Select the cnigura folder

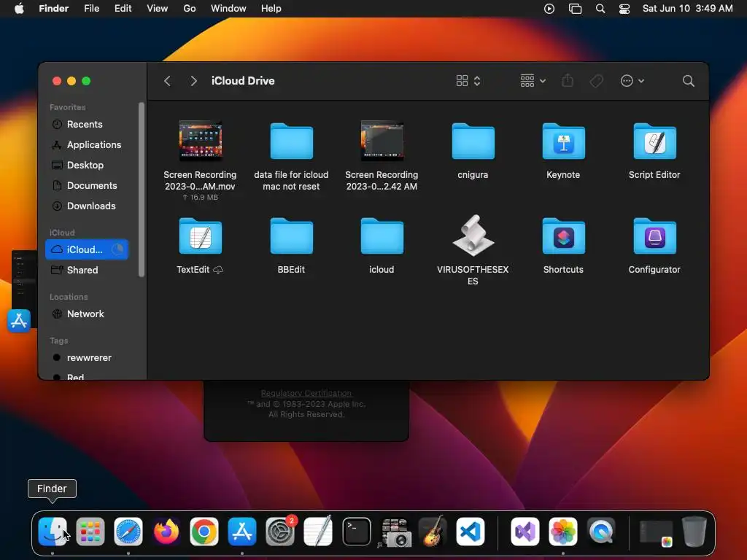(473, 141)
